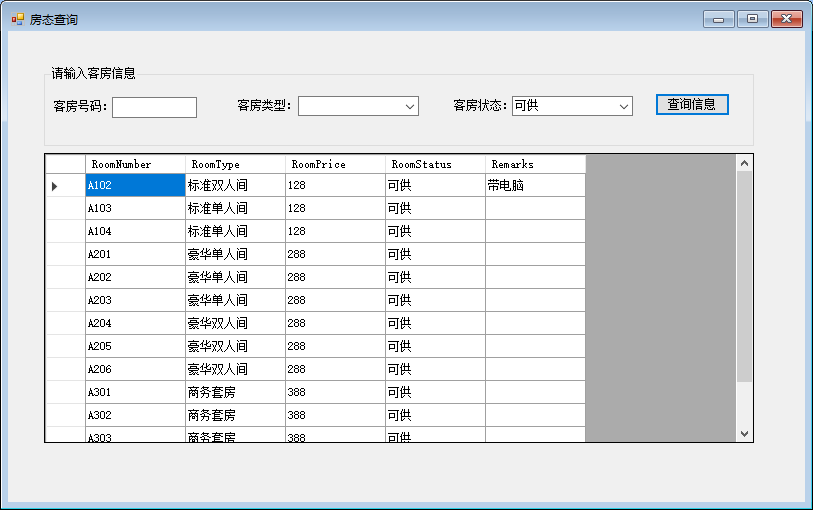Close the 房态查询 window
The height and width of the screenshot is (510, 813).
pyautogui.click(x=787, y=19)
